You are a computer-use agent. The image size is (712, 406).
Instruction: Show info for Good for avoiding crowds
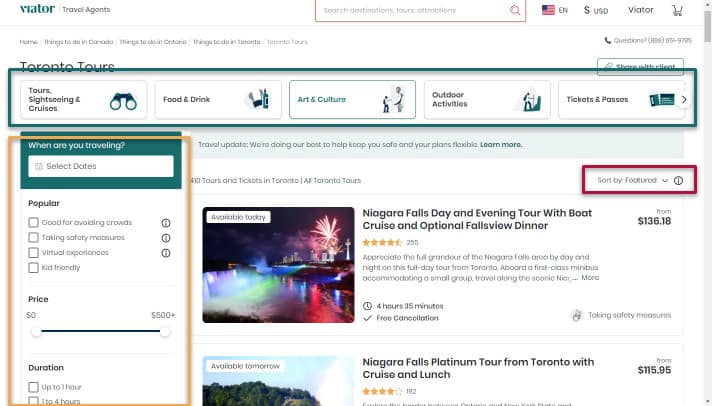pos(166,223)
